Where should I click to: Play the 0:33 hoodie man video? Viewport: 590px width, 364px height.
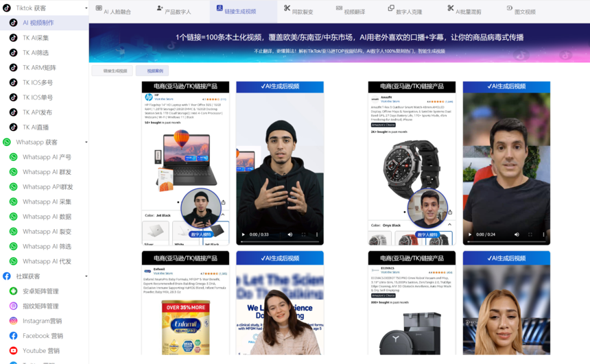point(243,234)
